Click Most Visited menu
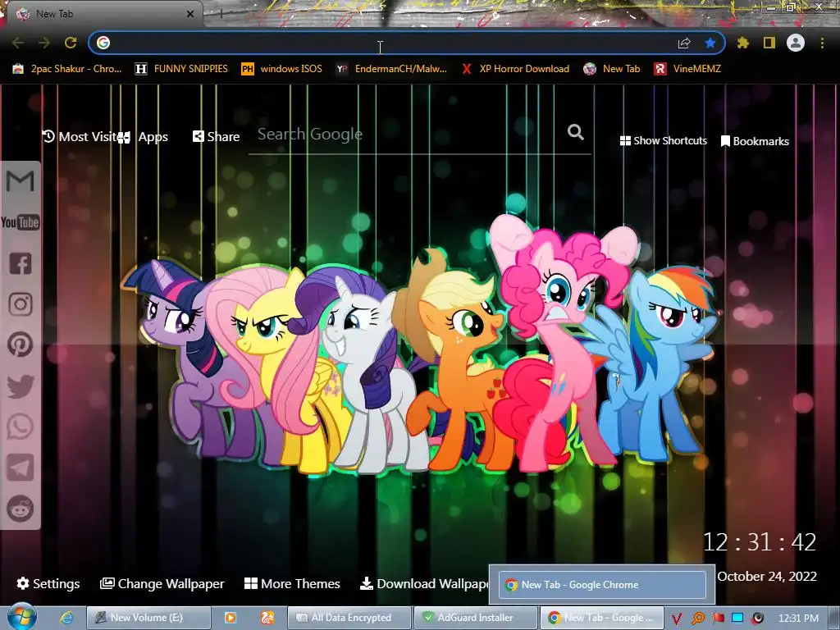The image size is (840, 630). coord(80,137)
